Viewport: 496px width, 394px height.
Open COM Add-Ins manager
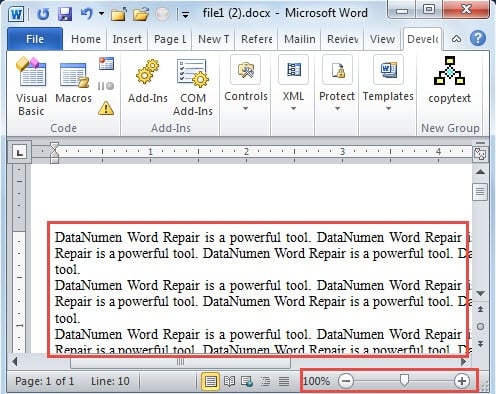193,87
